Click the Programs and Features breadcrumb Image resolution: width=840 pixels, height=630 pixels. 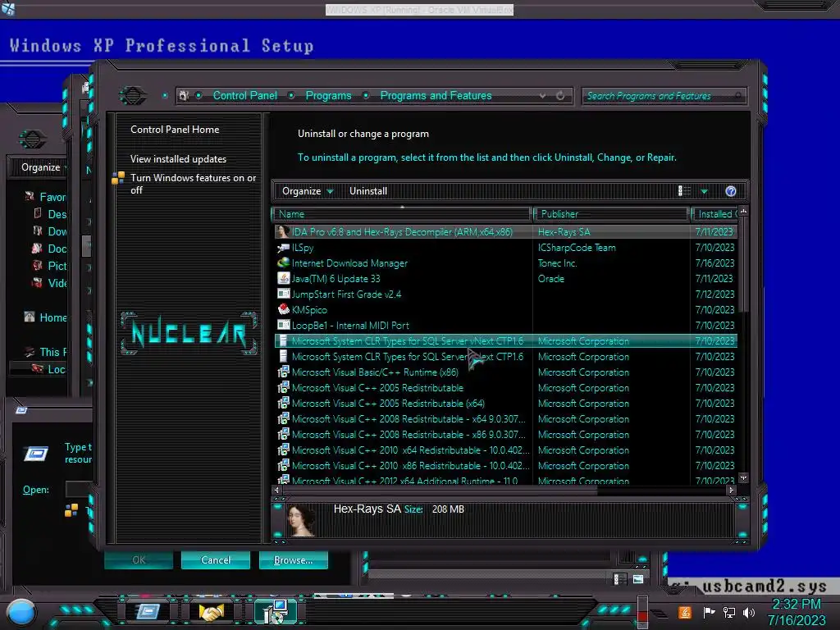[x=436, y=95]
